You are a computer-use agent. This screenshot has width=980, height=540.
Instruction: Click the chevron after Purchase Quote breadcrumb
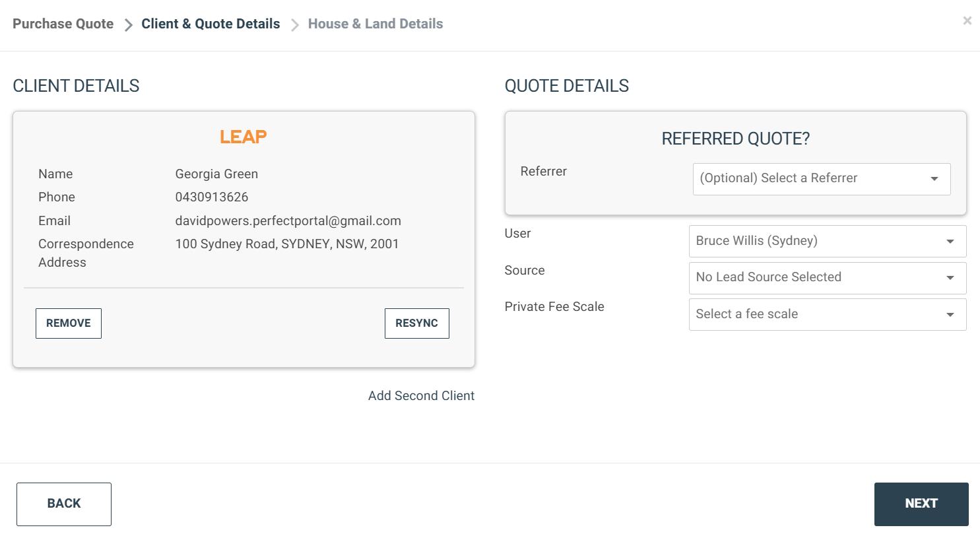pyautogui.click(x=128, y=25)
